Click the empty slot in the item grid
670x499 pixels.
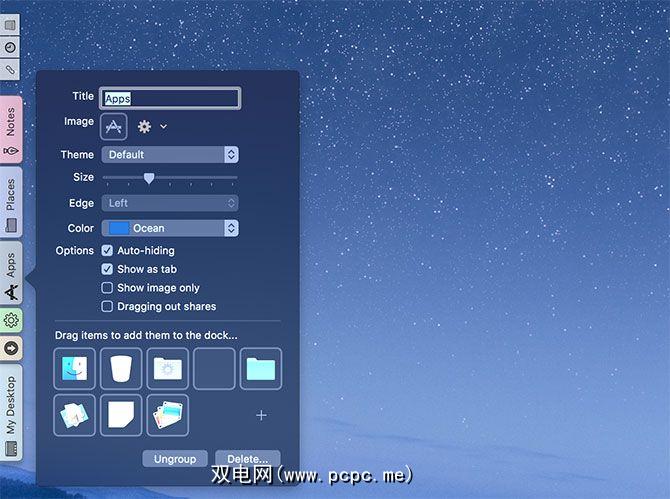[214, 368]
